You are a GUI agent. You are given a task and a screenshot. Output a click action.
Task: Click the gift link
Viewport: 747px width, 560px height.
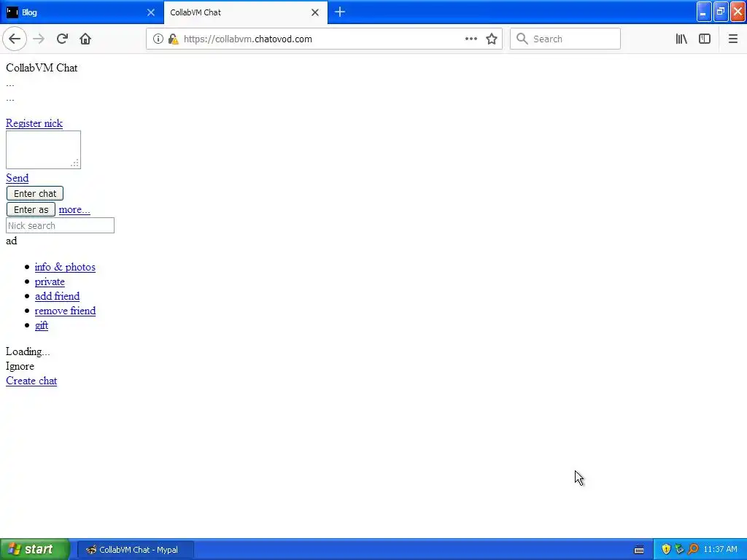click(42, 325)
